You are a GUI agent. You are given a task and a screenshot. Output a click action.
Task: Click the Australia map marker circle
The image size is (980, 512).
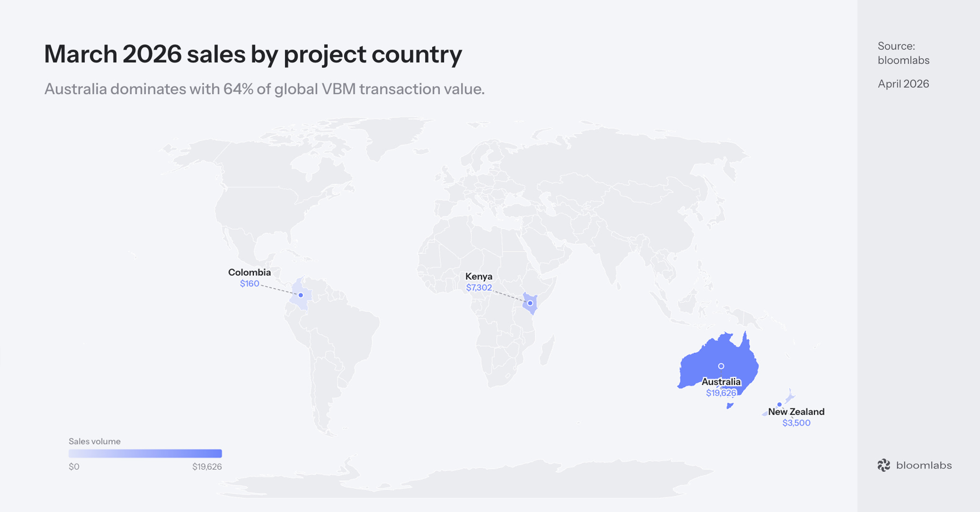click(x=721, y=366)
